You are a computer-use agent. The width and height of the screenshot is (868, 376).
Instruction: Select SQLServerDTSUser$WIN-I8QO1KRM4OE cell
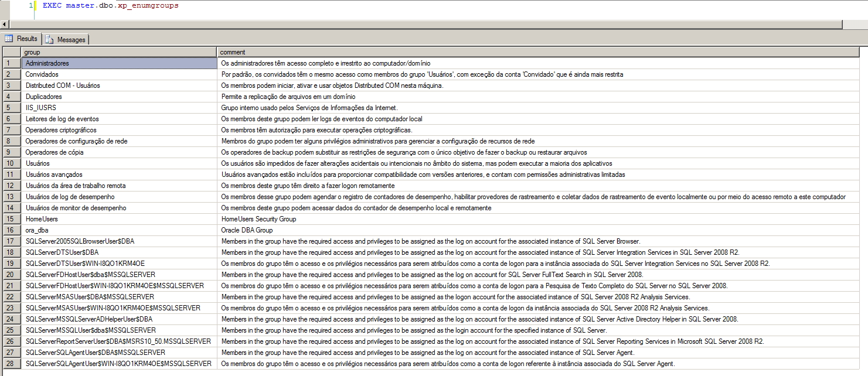(120, 264)
